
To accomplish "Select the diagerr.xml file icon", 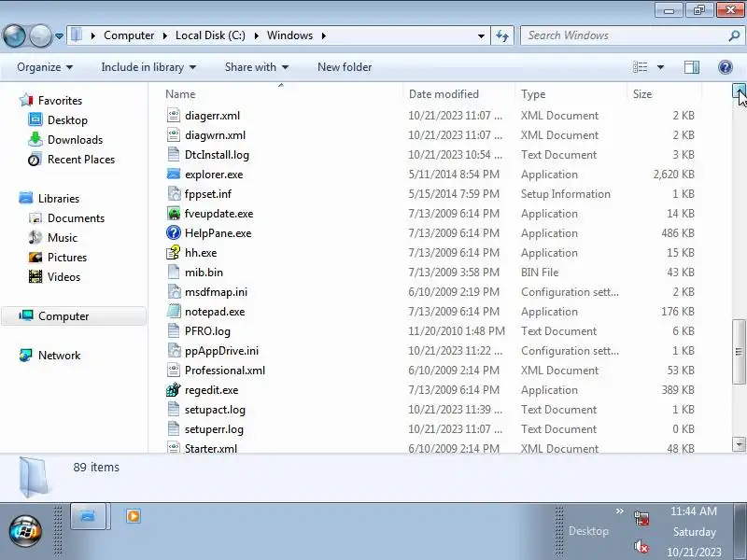I will coord(174,115).
